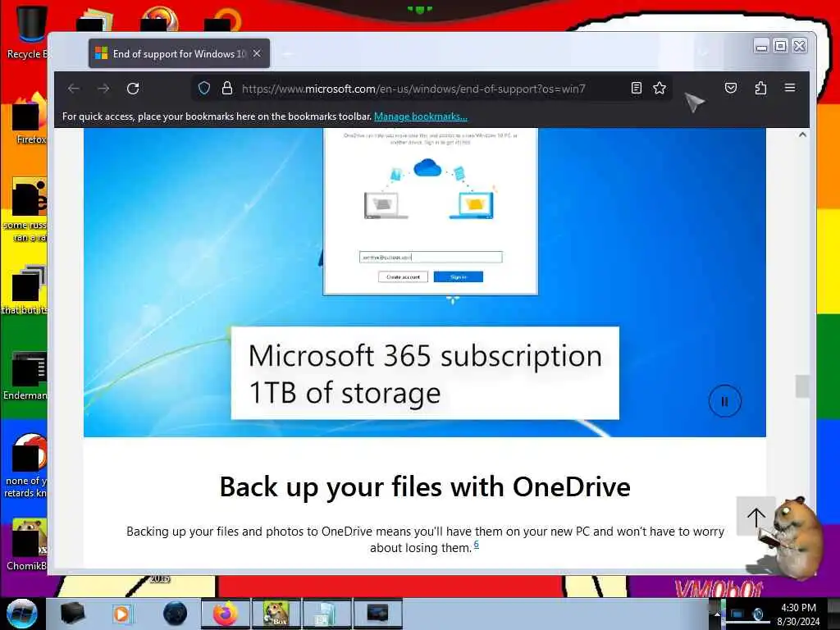Image resolution: width=840 pixels, height=630 pixels.
Task: Maximize the Firefox window
Action: [x=781, y=46]
